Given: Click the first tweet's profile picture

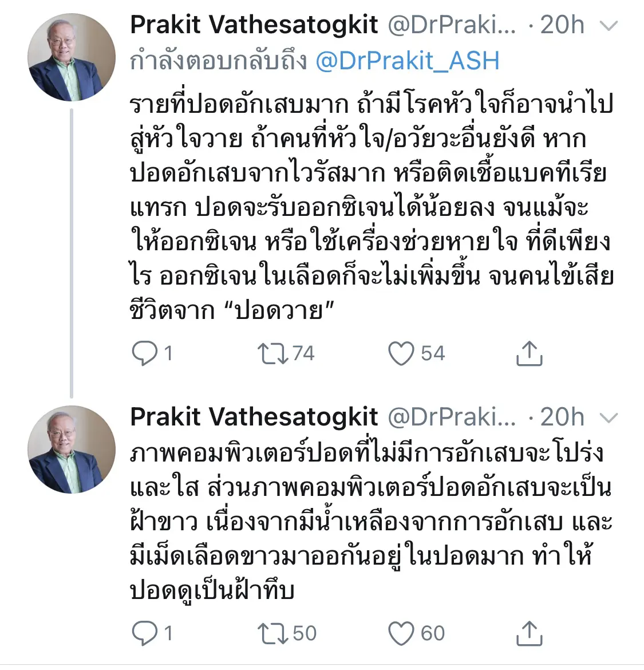Looking at the screenshot, I should pyautogui.click(x=72, y=57).
